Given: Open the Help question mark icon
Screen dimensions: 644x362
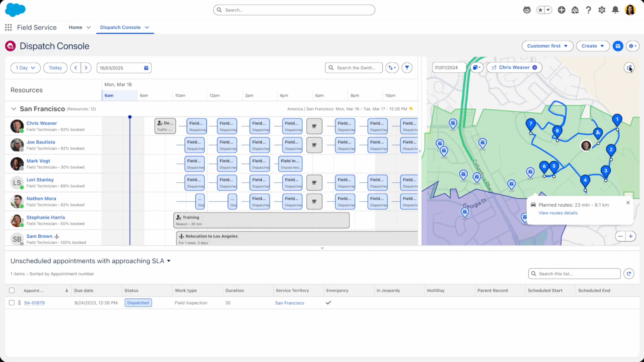Looking at the screenshot, I should coord(588,10).
